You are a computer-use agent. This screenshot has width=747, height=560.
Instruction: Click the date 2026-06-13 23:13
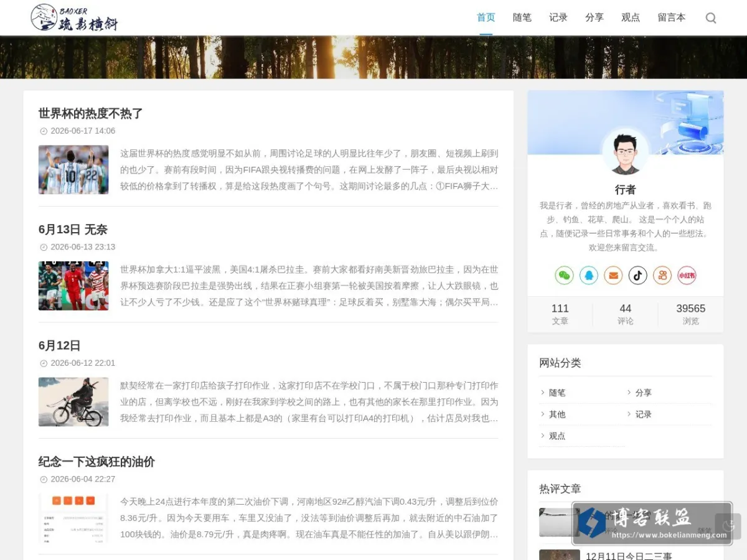tap(83, 247)
